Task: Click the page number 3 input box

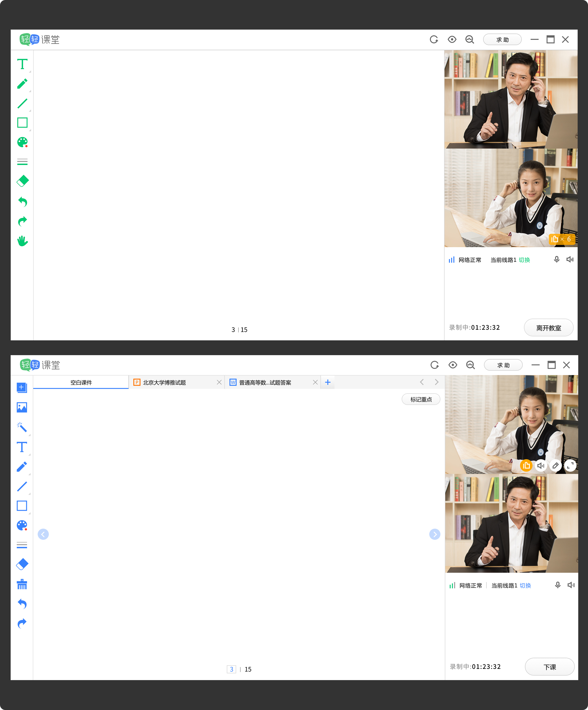Action: [x=231, y=669]
